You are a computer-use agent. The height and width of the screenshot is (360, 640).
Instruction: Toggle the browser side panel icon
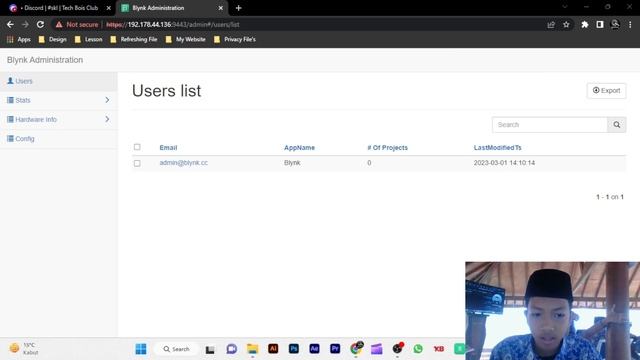(x=600, y=24)
